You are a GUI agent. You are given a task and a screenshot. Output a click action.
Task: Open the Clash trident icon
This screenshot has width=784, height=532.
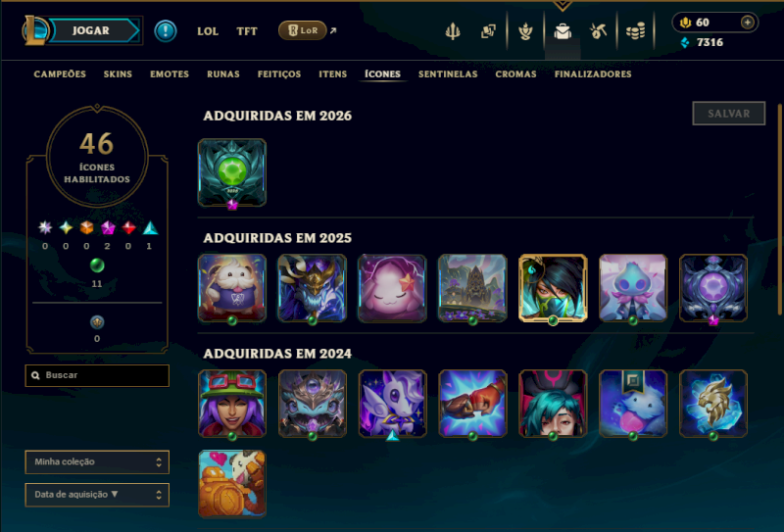point(453,31)
